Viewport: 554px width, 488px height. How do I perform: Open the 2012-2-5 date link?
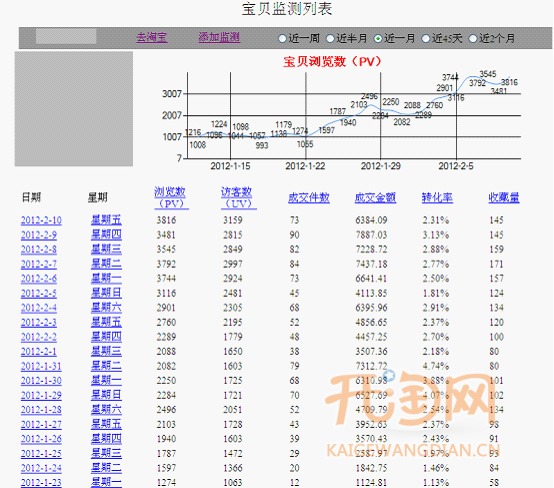pos(39,293)
